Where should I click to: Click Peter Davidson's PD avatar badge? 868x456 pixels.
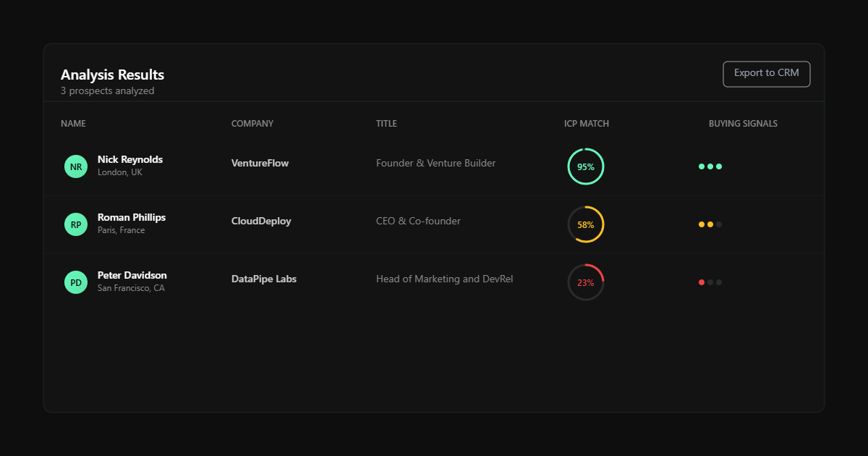tap(76, 282)
